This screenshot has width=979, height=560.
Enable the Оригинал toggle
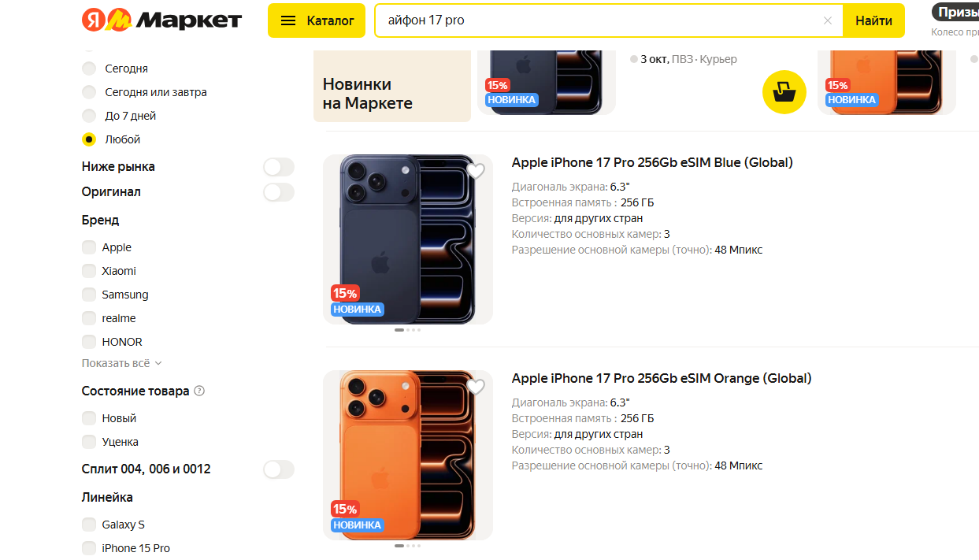[278, 192]
